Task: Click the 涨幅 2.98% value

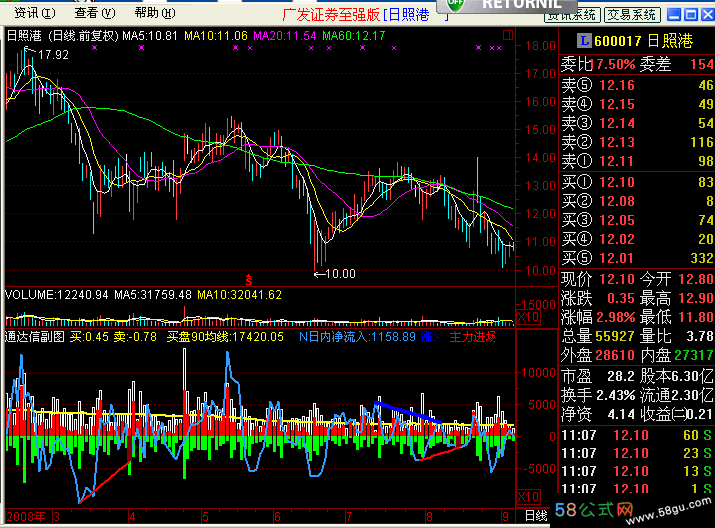Action: coord(616,317)
